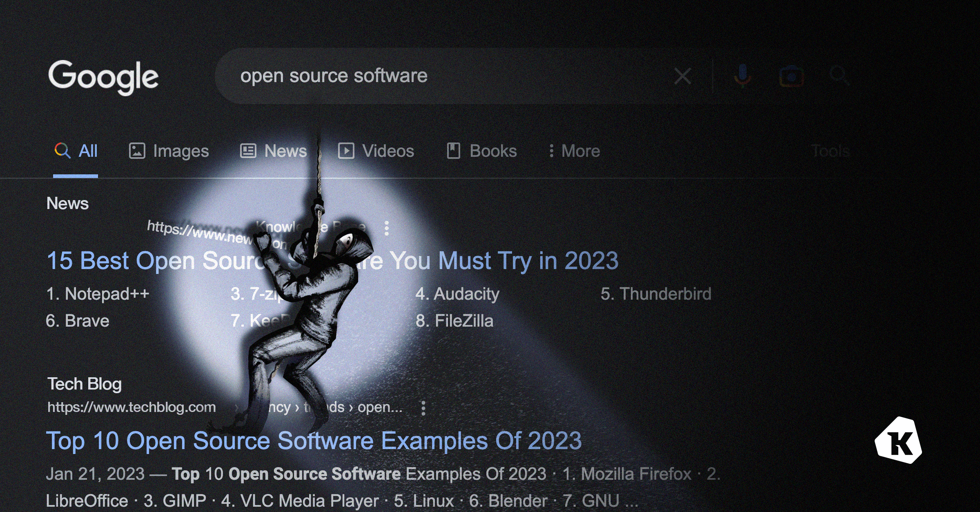Screen dimensions: 980x512
Task: Click the '8. FileZilla' item
Action: (454, 321)
